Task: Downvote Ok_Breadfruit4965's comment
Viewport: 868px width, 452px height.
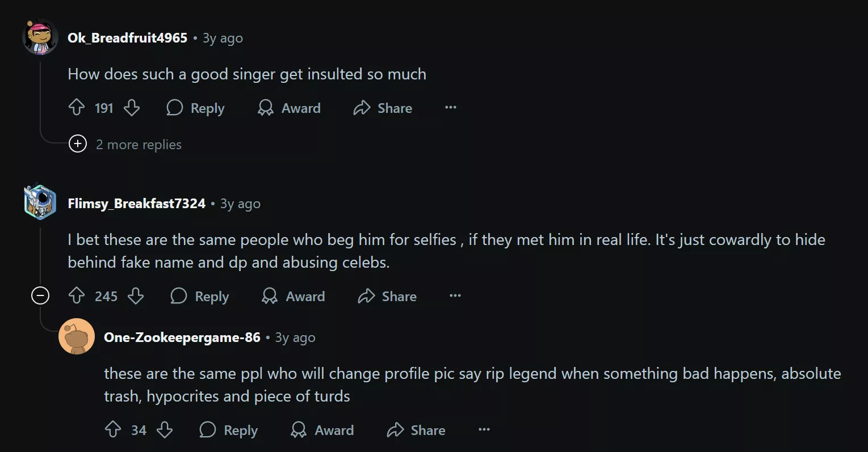Action: pos(132,108)
